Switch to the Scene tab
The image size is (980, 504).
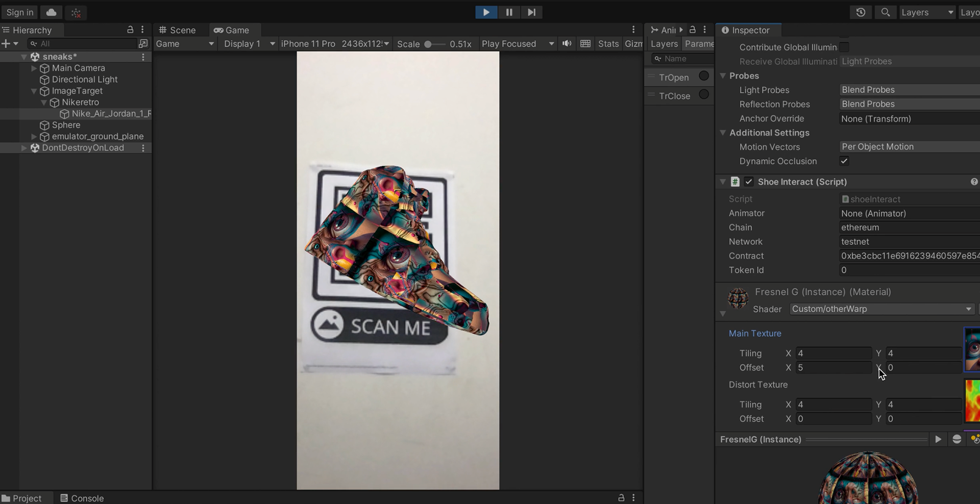(177, 30)
